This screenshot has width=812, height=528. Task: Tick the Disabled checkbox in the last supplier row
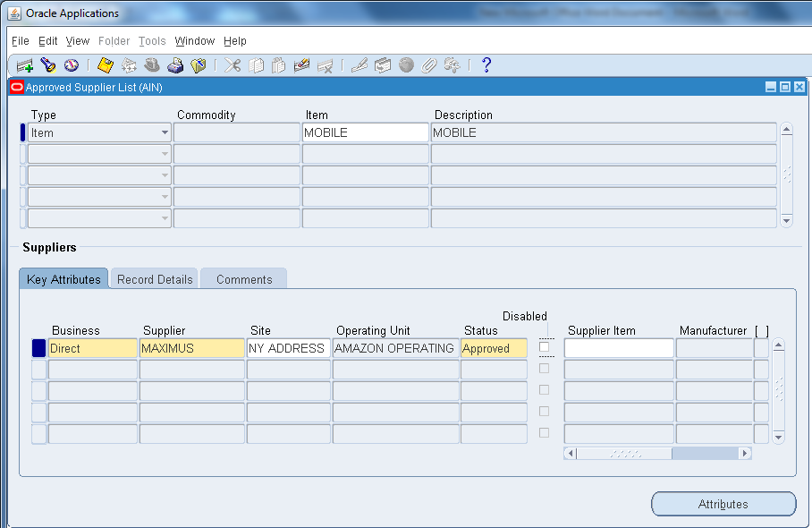(x=545, y=433)
